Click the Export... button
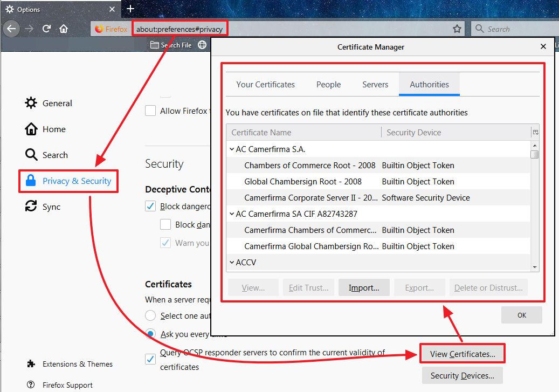 419,287
